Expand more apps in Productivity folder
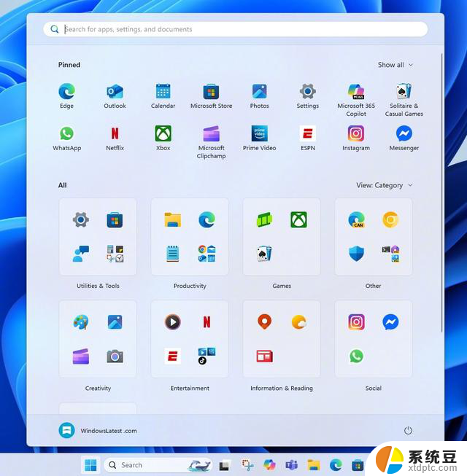467x476 pixels. (207, 254)
